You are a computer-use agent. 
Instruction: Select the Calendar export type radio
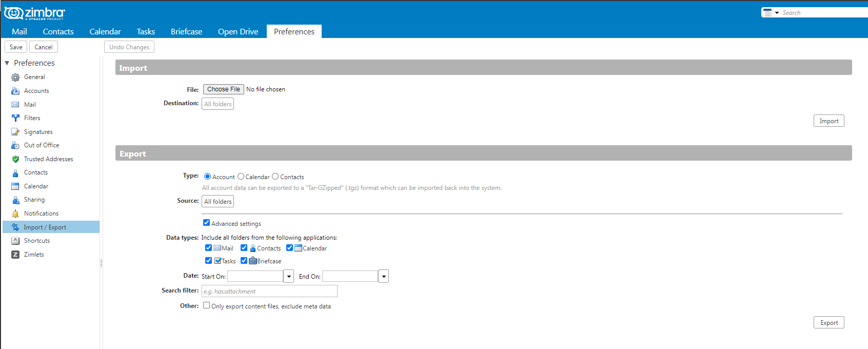tap(241, 177)
